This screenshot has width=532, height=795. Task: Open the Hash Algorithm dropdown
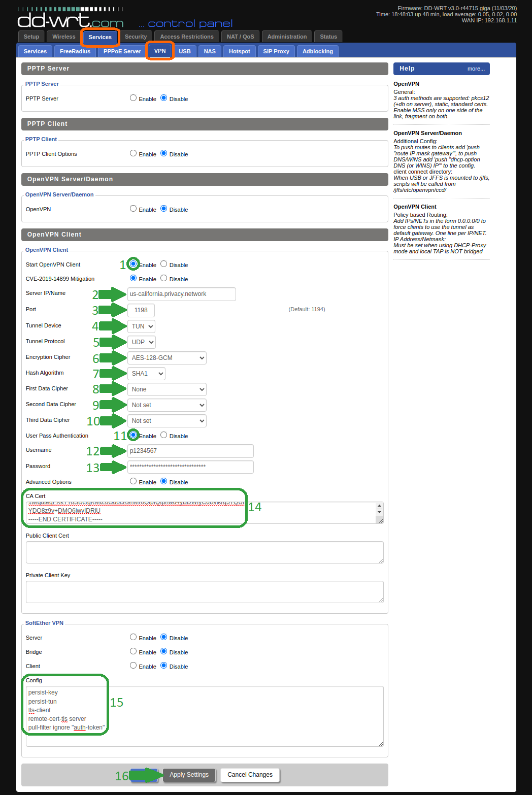146,374
